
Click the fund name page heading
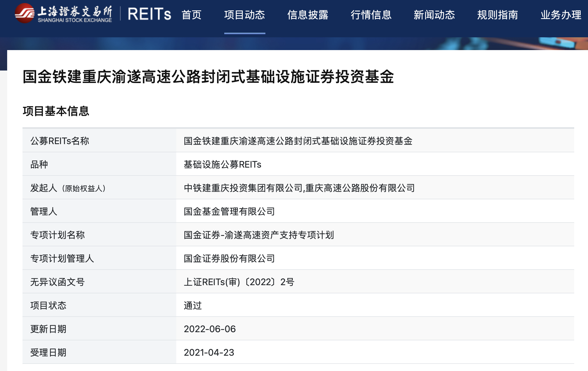(208, 77)
